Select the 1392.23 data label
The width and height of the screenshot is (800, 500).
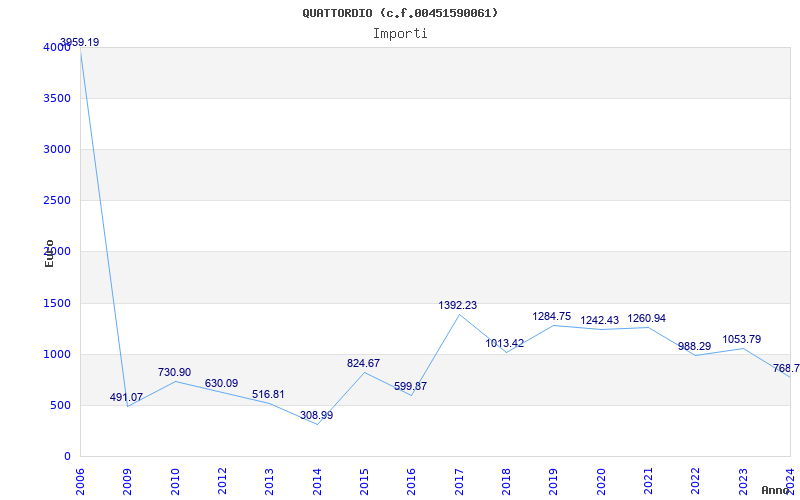coord(458,305)
